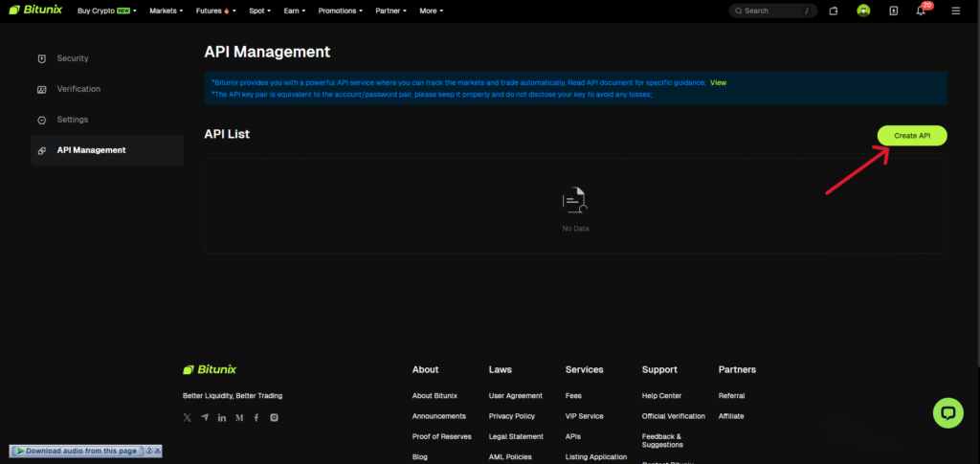
Task: Open the live chat support bubble
Action: coord(947,412)
